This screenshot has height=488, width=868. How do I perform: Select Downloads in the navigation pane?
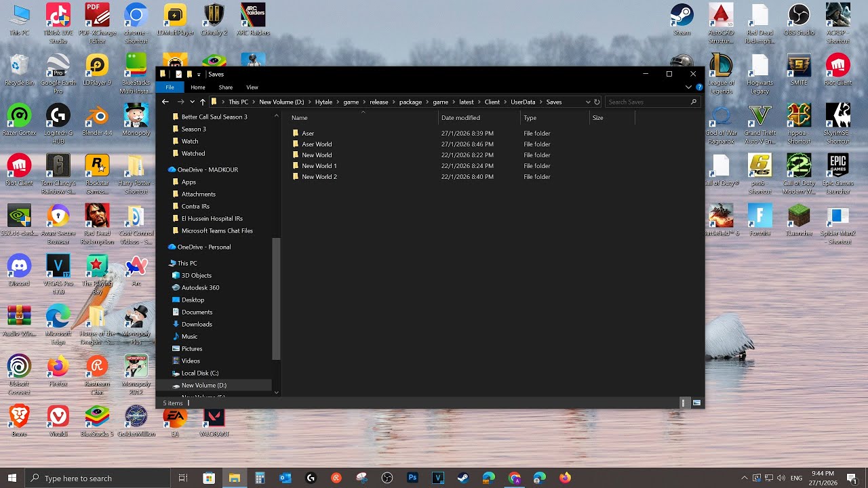pos(197,324)
